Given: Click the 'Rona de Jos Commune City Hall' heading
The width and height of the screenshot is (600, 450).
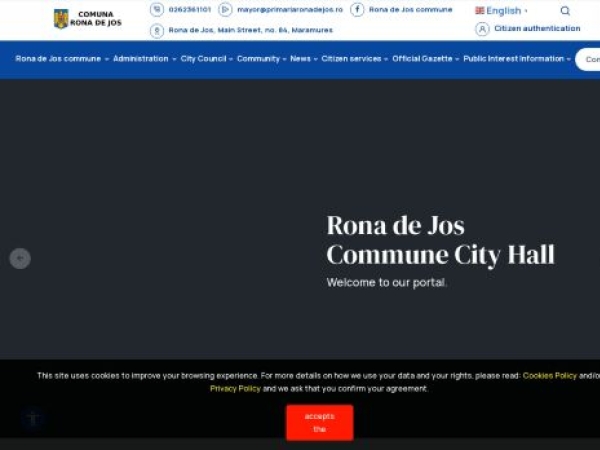Looking at the screenshot, I should pos(440,240).
